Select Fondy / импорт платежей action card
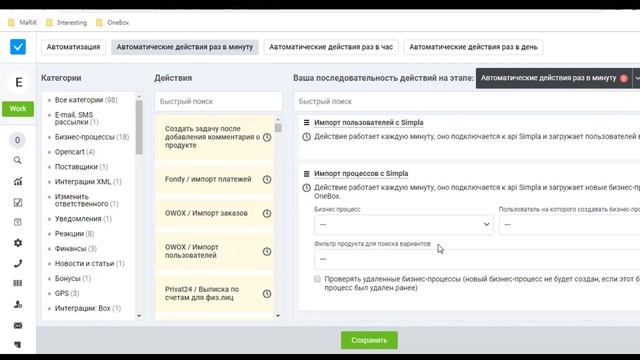This screenshot has width=640, height=360. point(214,179)
